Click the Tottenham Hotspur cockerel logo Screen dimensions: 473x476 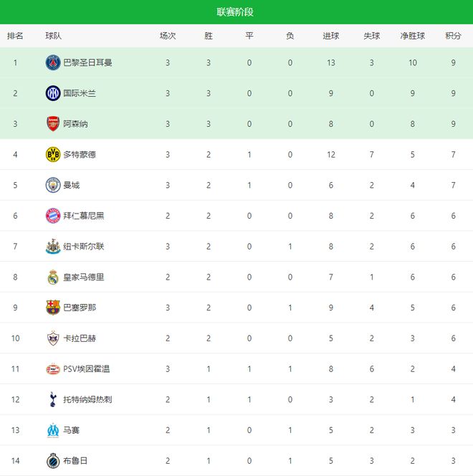53,399
